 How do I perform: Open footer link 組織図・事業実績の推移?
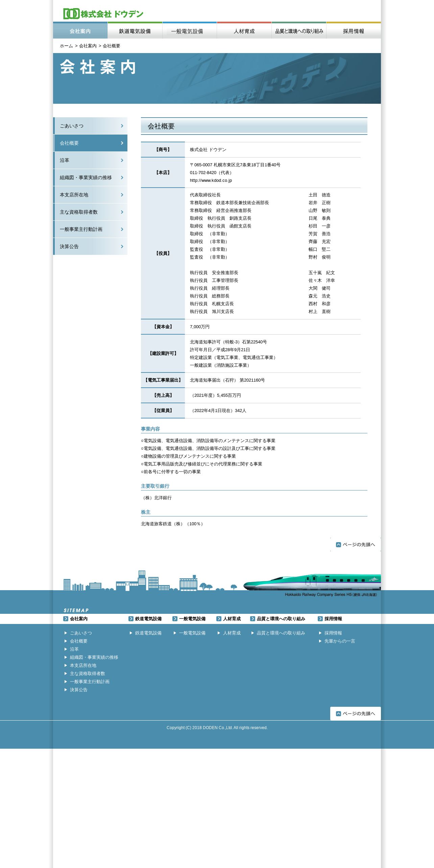[x=94, y=657]
